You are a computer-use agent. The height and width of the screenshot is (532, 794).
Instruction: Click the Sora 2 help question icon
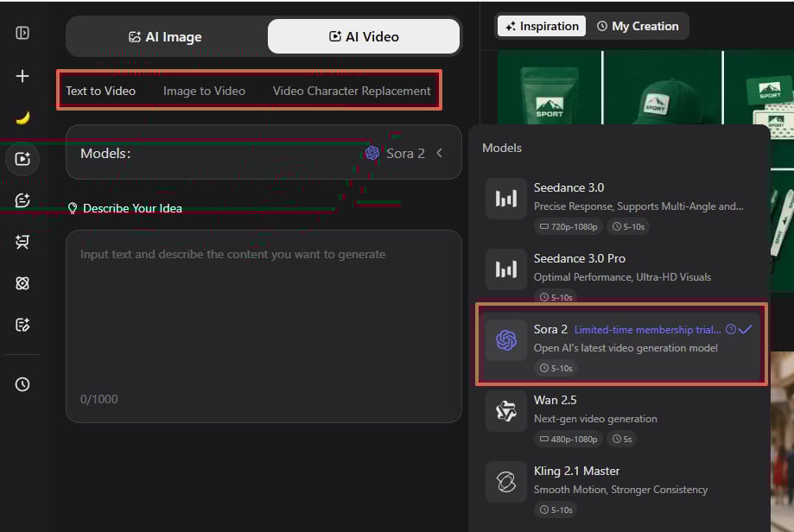point(730,329)
